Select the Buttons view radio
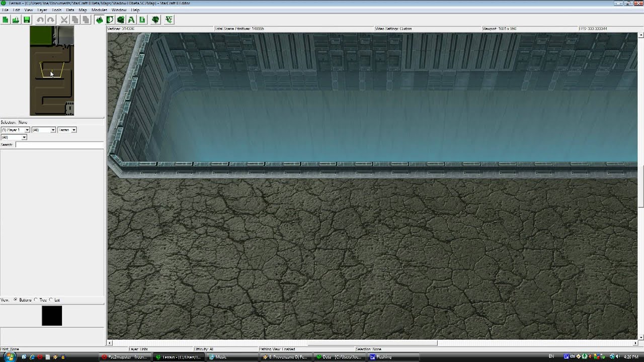The height and width of the screenshot is (362, 644). click(x=16, y=300)
